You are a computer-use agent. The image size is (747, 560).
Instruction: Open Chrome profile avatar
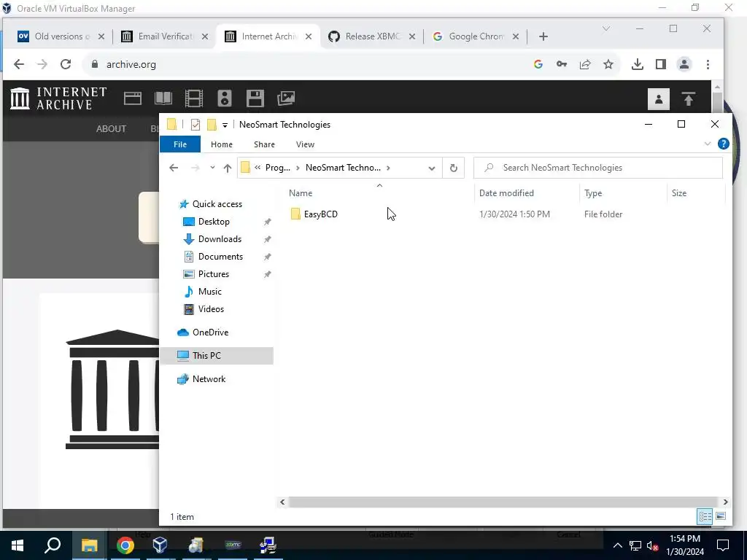(x=684, y=64)
